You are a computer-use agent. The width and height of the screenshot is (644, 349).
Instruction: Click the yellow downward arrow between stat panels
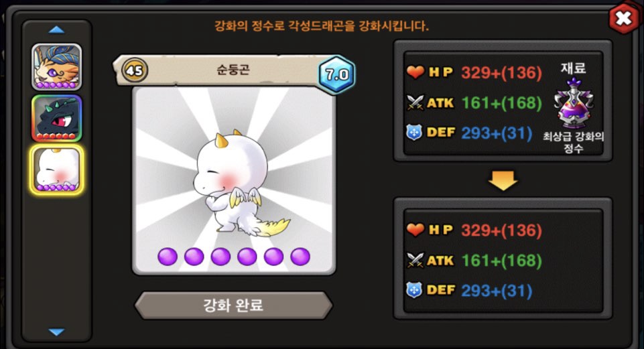tap(503, 180)
